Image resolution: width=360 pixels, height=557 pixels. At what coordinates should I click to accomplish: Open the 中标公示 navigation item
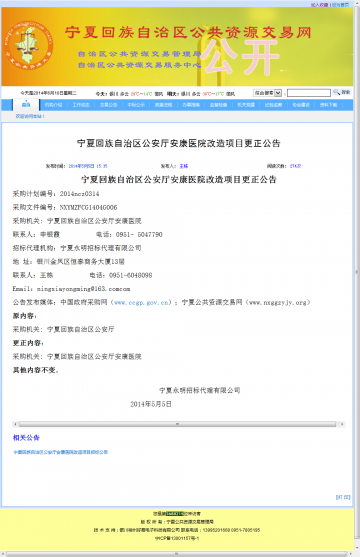(x=136, y=105)
